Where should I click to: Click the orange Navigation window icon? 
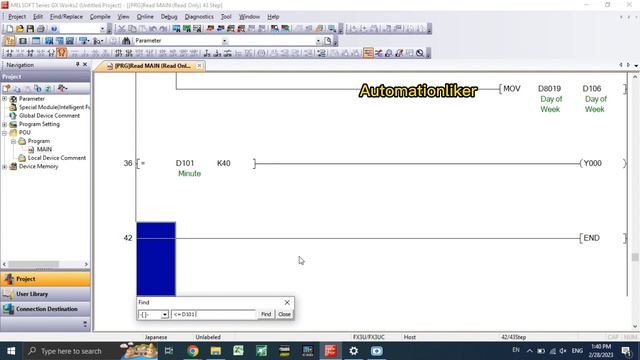pyautogui.click(x=10, y=41)
